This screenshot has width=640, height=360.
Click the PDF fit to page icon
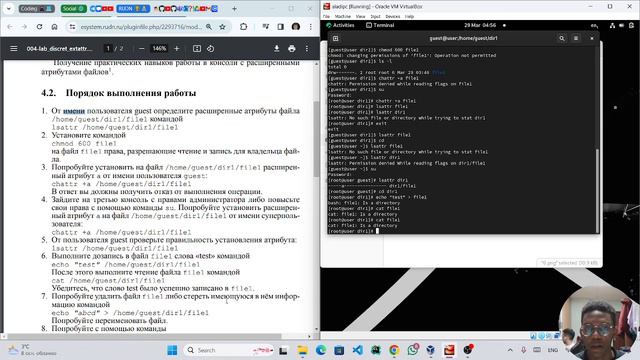[197, 49]
